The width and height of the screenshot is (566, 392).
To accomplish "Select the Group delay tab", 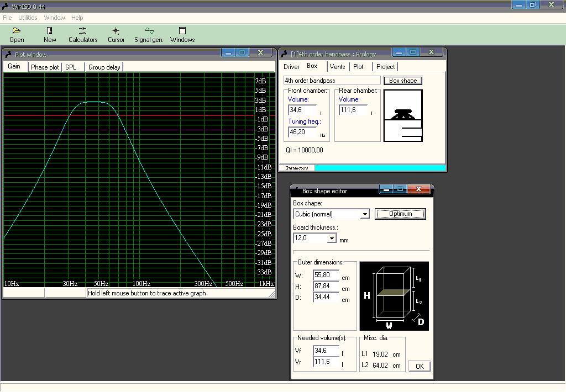I will [104, 67].
